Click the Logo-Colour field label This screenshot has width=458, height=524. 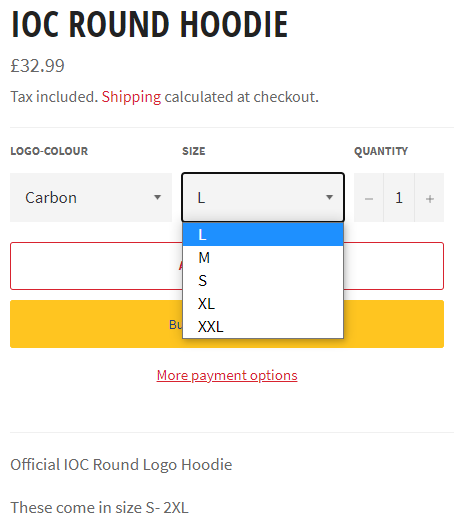click(x=49, y=151)
